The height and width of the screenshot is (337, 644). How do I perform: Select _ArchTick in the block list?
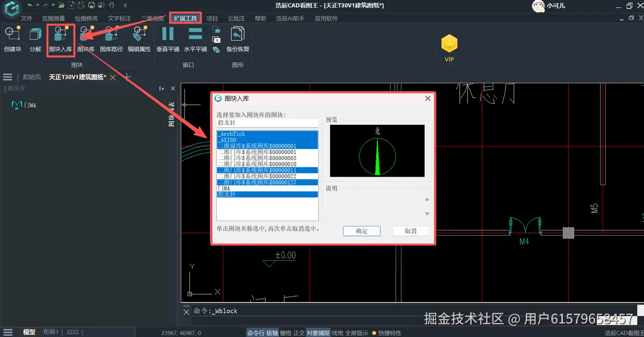click(x=267, y=134)
